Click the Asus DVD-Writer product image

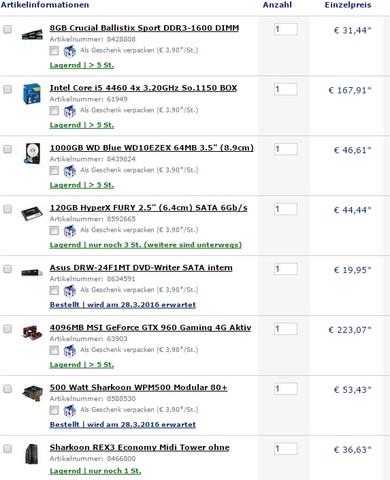coord(32,273)
